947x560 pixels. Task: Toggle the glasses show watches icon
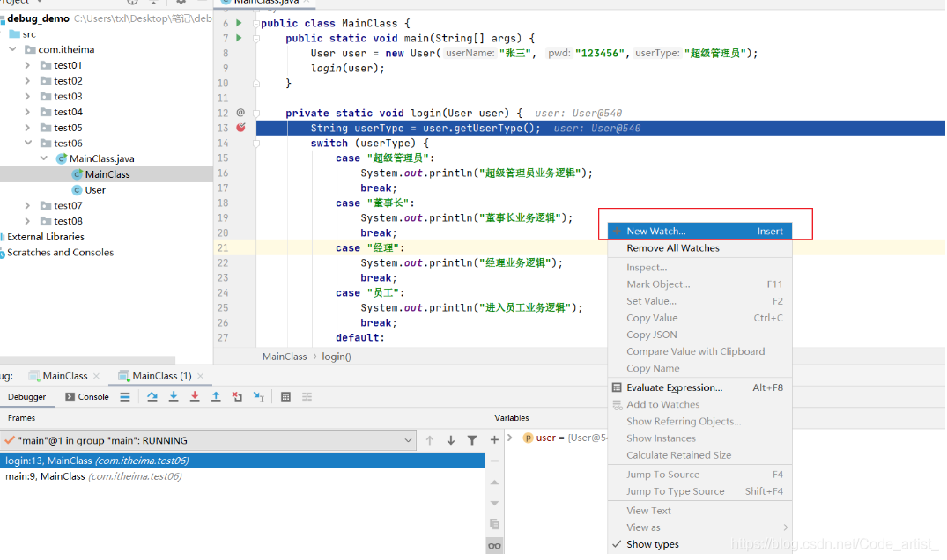click(x=494, y=546)
